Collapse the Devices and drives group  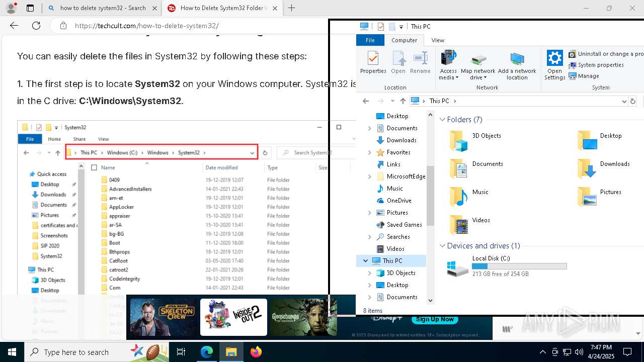[443, 246]
